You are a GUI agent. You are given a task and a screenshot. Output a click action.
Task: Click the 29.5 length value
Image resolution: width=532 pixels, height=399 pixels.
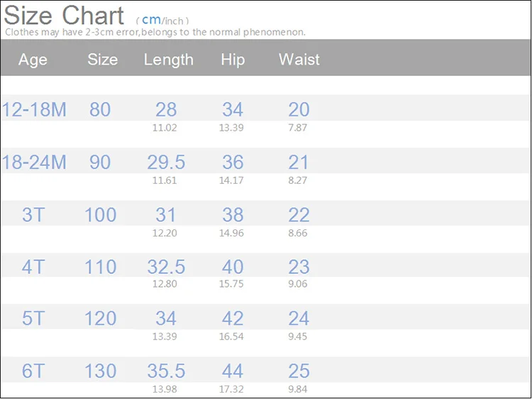[166, 162]
